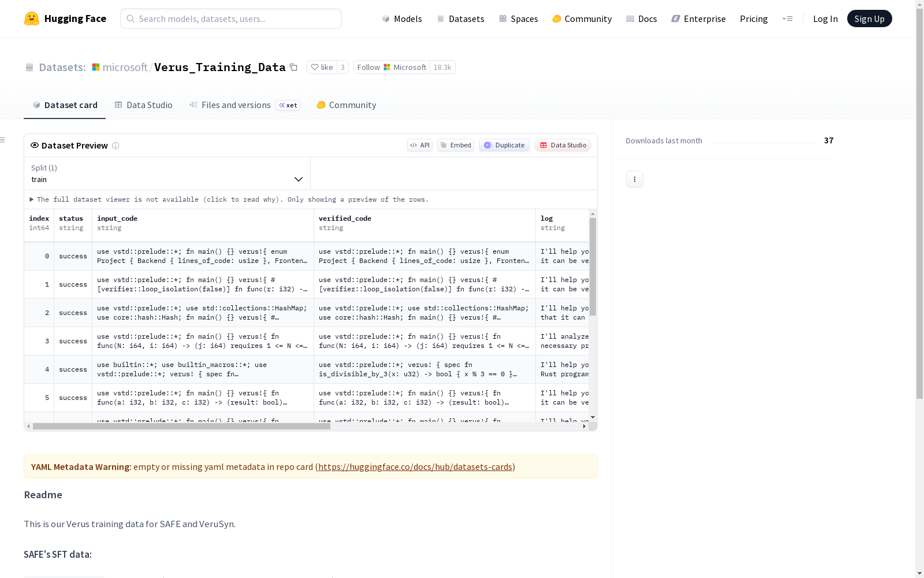This screenshot has width=924, height=578.
Task: Duplicate this dataset
Action: coord(504,145)
